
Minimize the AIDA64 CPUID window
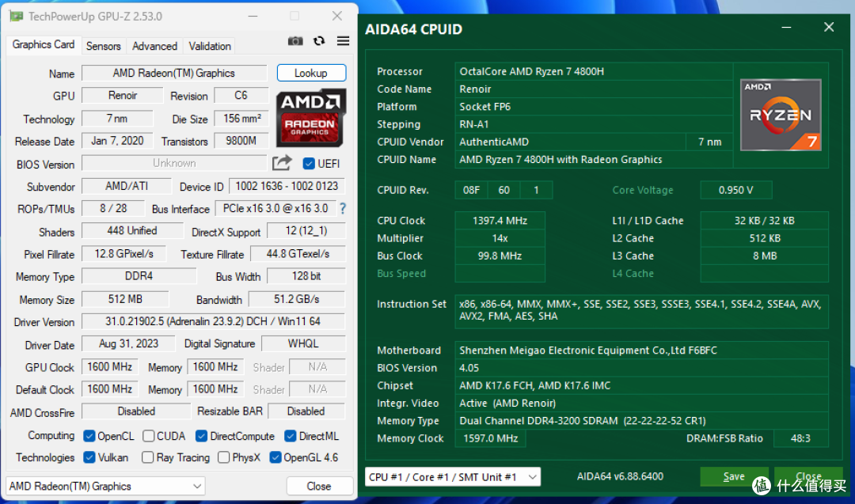point(786,27)
